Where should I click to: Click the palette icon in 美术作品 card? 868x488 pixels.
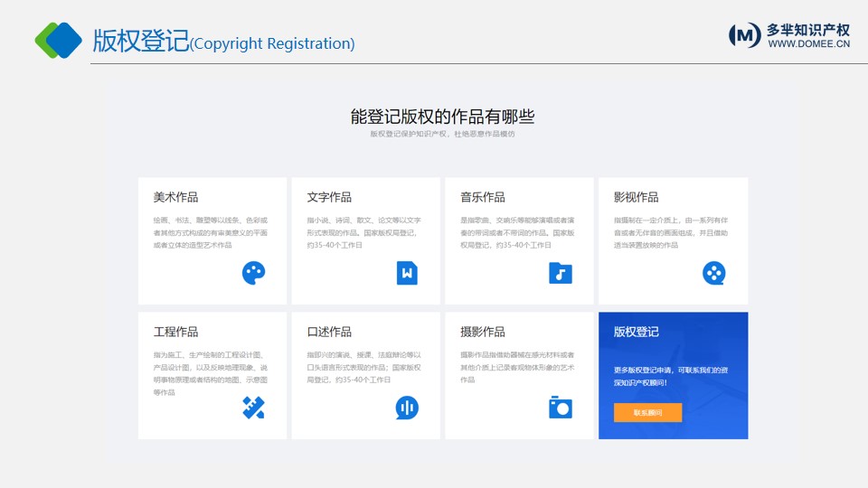pos(253,273)
